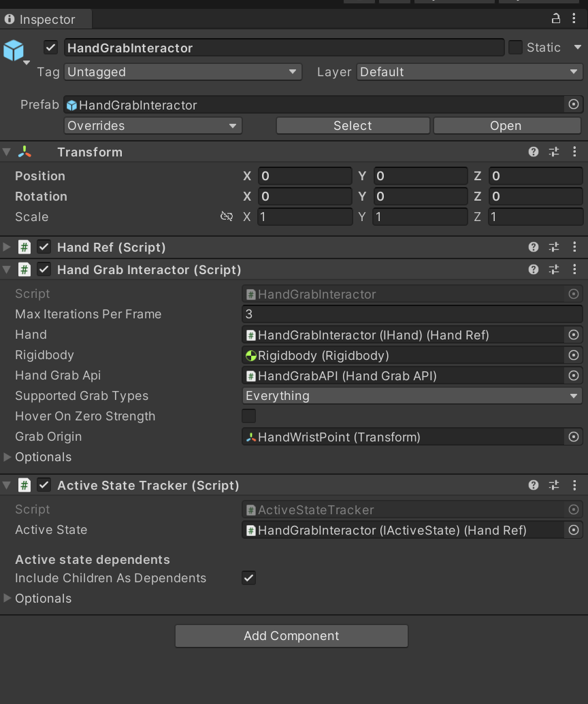Open Hand Grab Interactor more options menu
Screen dimensions: 588x704
[574, 269]
